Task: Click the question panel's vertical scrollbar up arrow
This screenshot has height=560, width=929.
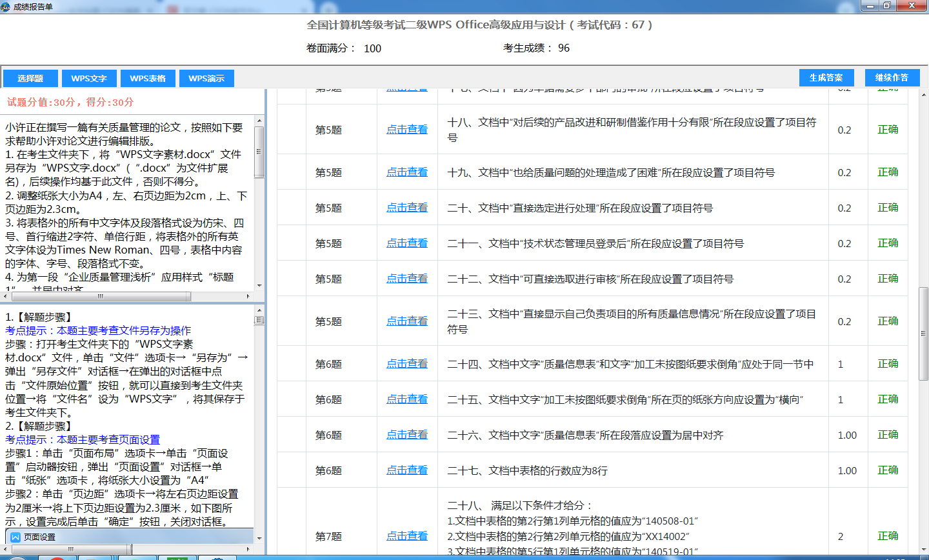Action: tap(259, 120)
